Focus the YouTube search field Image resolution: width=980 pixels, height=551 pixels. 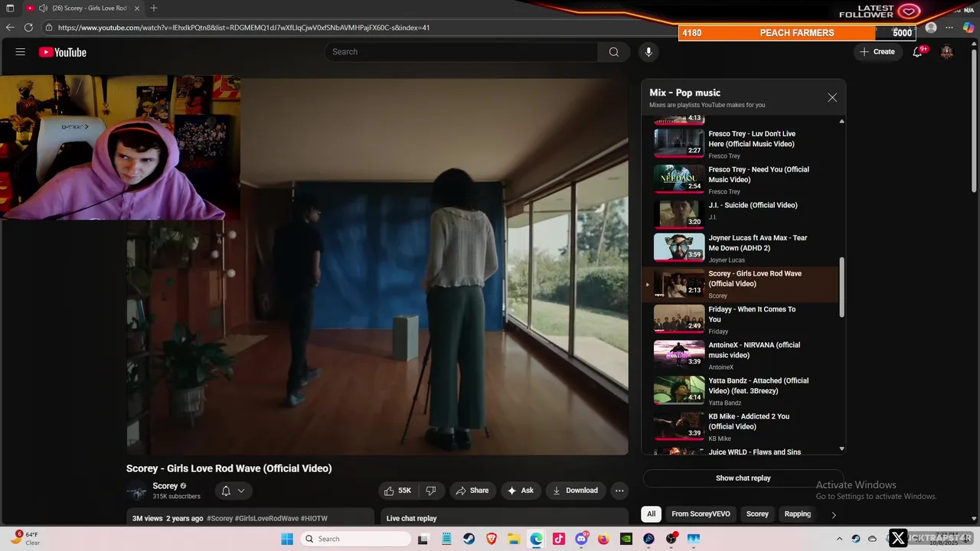coord(461,52)
